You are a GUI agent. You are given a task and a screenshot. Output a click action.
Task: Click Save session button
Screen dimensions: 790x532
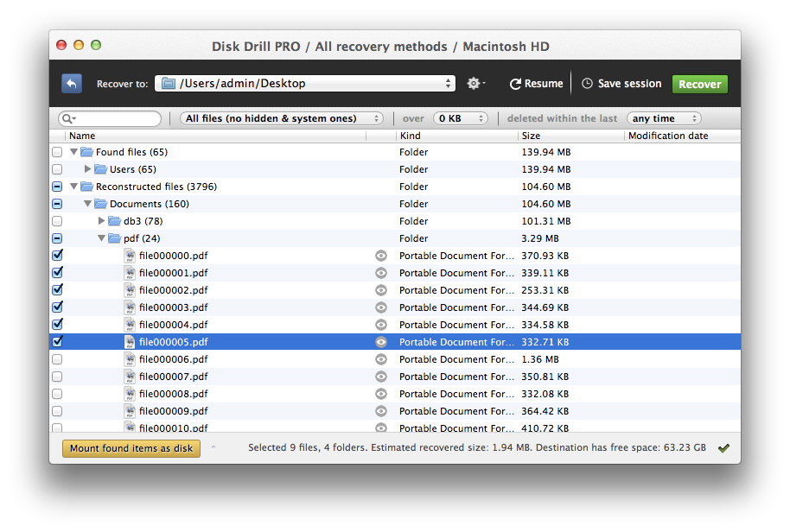click(x=621, y=84)
